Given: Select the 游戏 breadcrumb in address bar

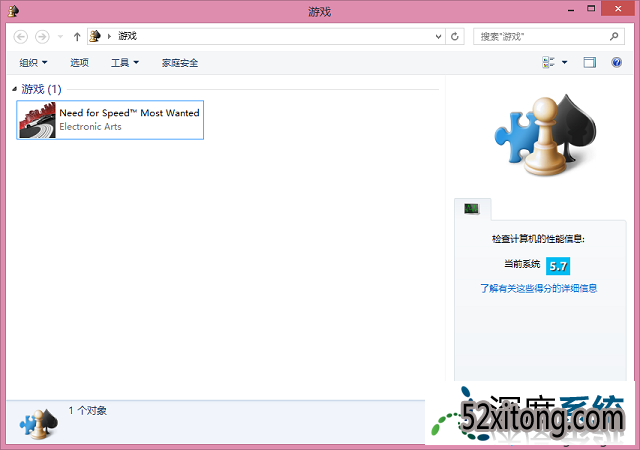Looking at the screenshot, I should (x=127, y=36).
